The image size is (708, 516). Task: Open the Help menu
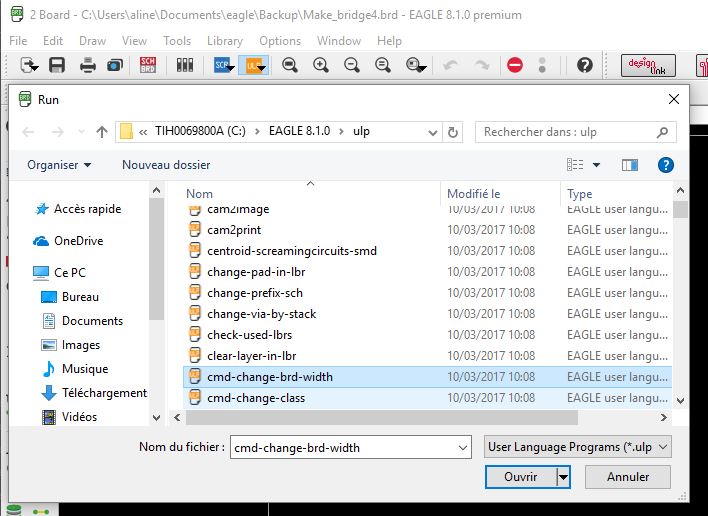[389, 41]
